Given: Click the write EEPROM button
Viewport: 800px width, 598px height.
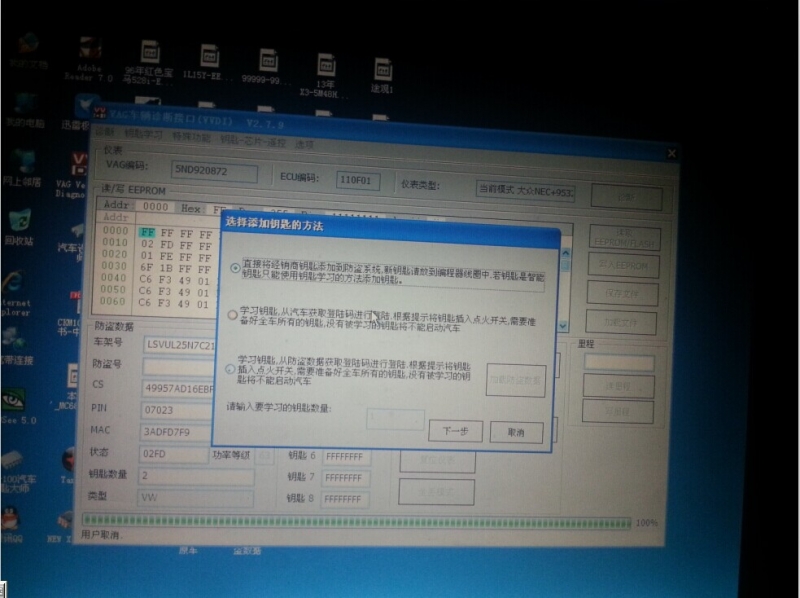Looking at the screenshot, I should (623, 266).
